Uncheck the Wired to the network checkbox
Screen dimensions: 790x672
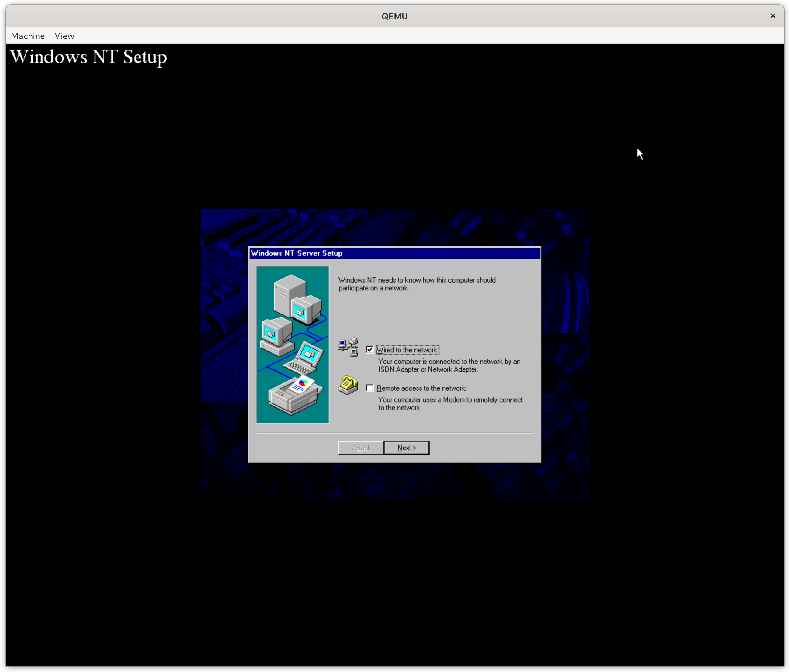369,350
